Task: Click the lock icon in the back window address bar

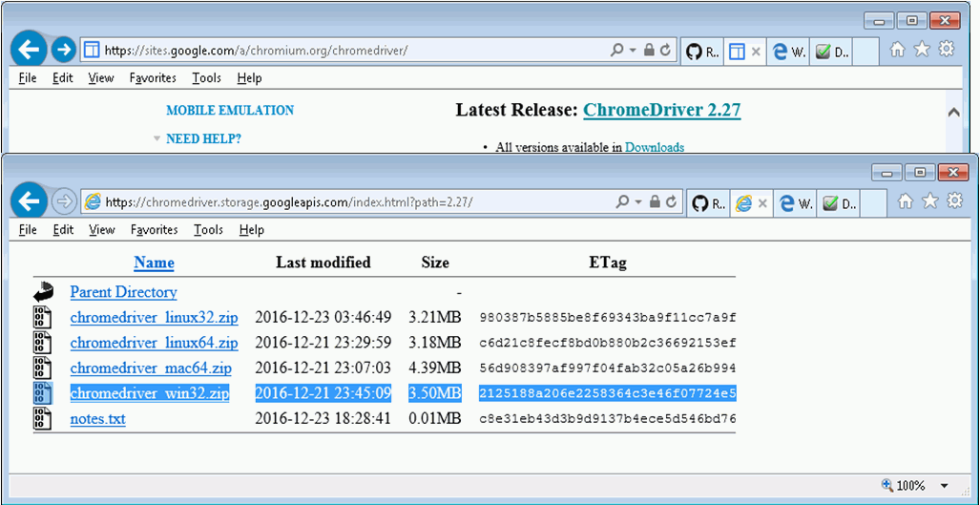Action: [x=649, y=50]
